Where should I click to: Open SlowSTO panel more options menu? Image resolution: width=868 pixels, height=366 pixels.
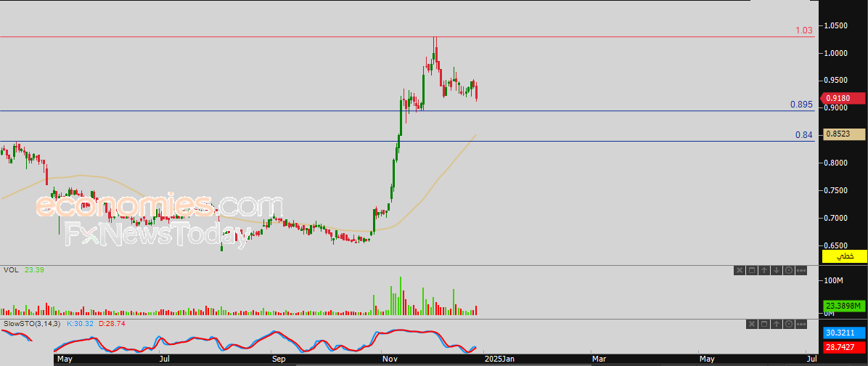click(x=801, y=324)
